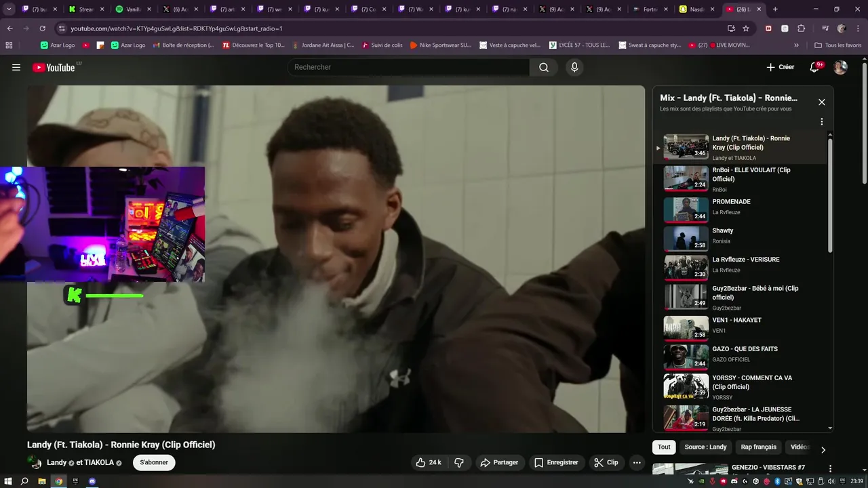
Task: Open the account avatar menu
Action: (840, 67)
